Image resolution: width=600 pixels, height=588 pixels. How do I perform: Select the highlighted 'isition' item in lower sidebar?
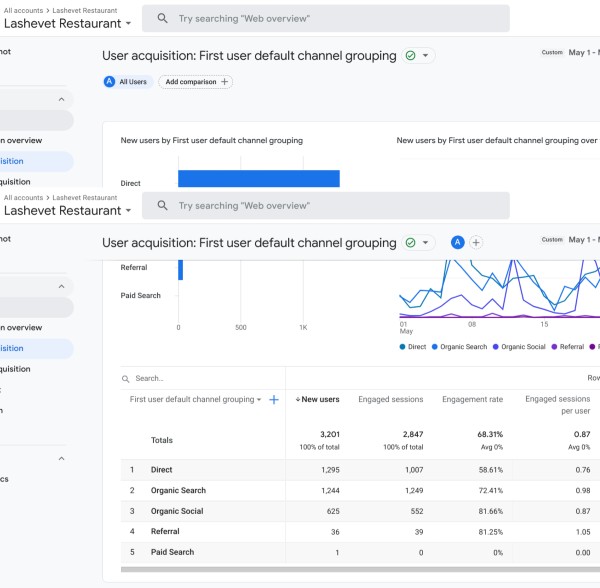(36, 348)
